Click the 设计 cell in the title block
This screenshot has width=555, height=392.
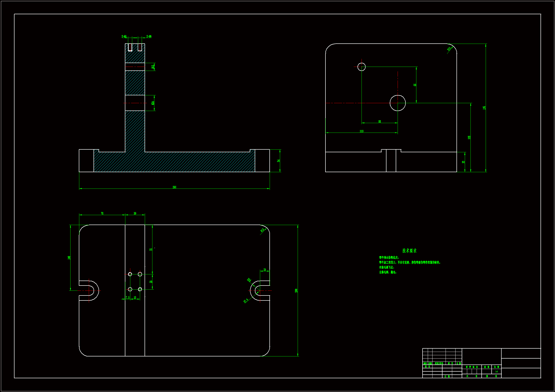[x=427, y=367]
